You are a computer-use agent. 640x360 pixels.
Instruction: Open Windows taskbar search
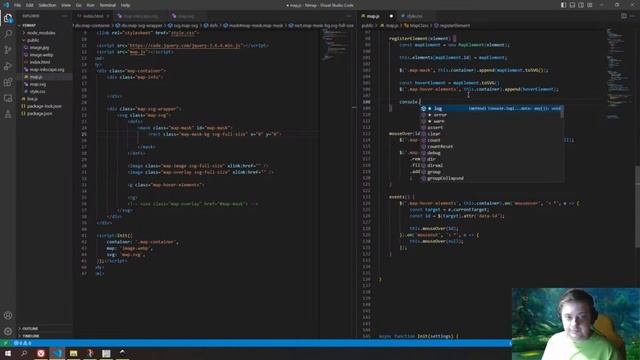(24, 353)
